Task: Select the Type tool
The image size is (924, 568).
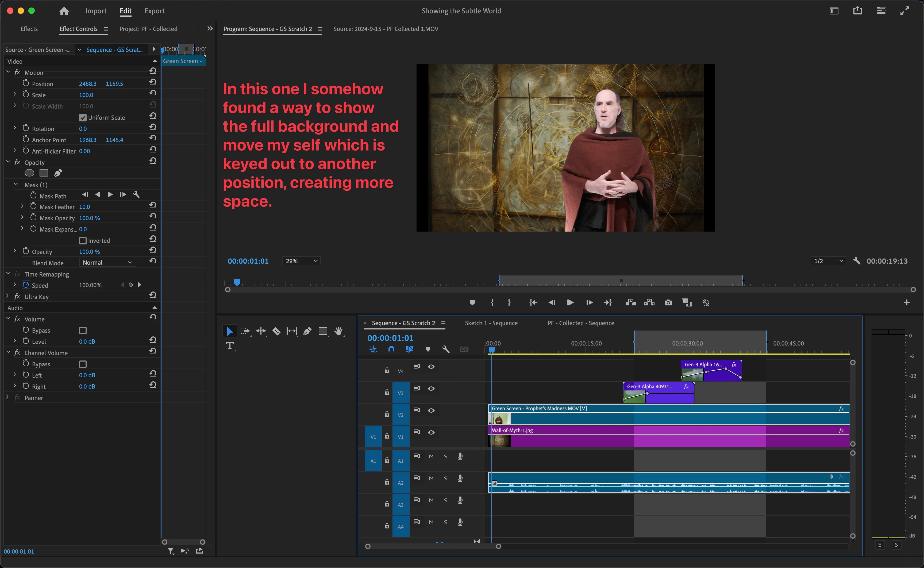Action: point(230,346)
